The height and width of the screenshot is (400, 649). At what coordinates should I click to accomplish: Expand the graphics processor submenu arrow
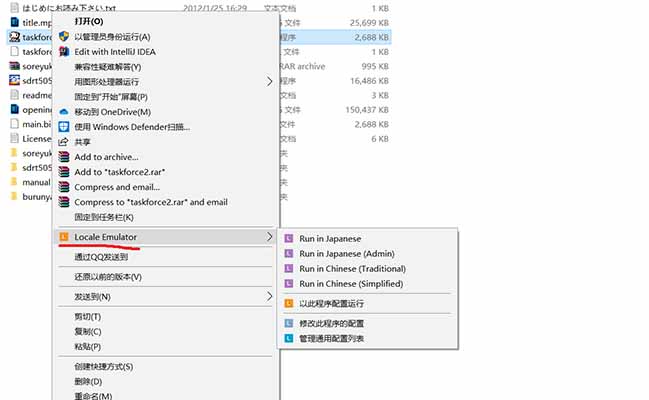[x=269, y=82]
